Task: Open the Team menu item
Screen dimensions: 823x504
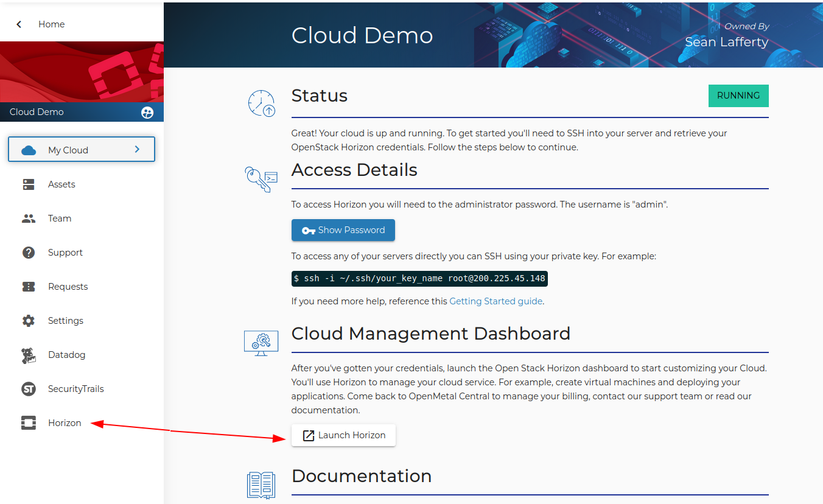Action: click(x=60, y=219)
